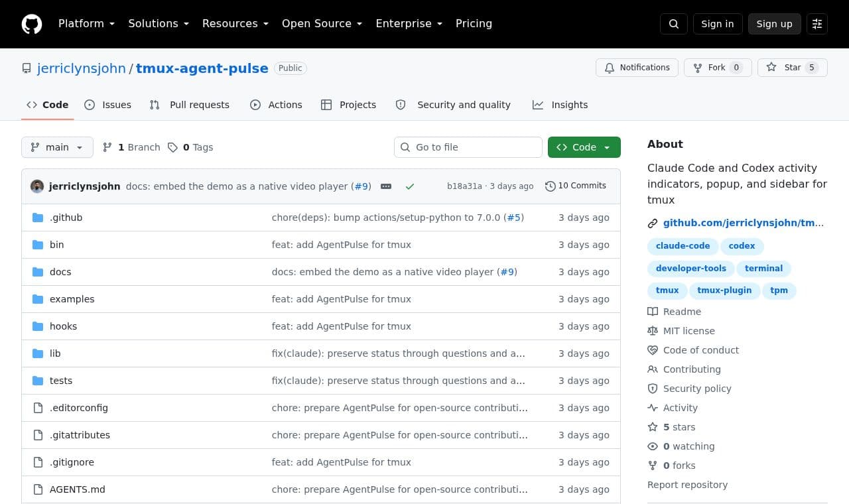This screenshot has width=849, height=504.
Task: Open the AGENTS.md file
Action: tap(78, 489)
